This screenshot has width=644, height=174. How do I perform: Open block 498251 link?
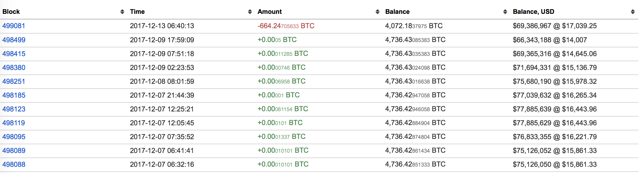point(14,81)
